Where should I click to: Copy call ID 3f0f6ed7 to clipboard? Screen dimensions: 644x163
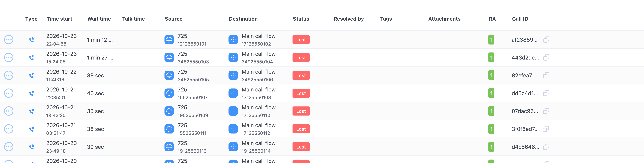tap(545, 129)
